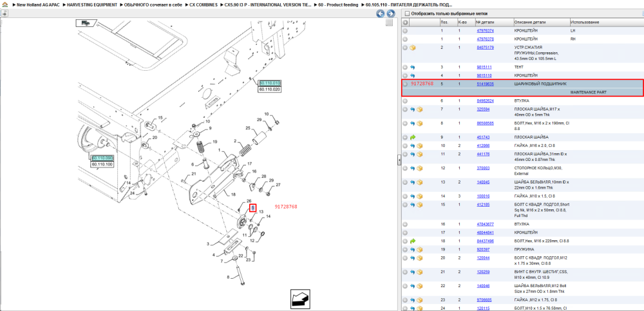Screen dimensions: 644x311
Task: Open 'ОБЫЧНОГО сочетает в себе' breadcrumb
Action: (x=153, y=5)
